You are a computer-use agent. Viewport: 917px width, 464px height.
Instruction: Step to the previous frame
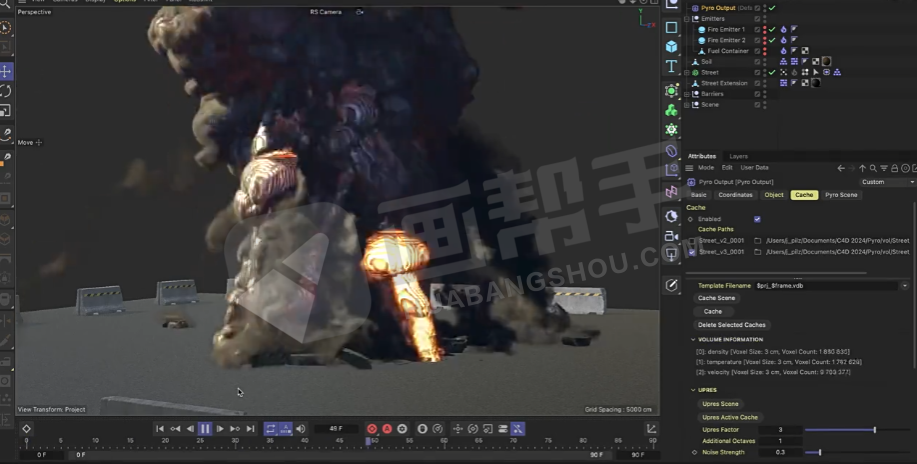pos(189,429)
